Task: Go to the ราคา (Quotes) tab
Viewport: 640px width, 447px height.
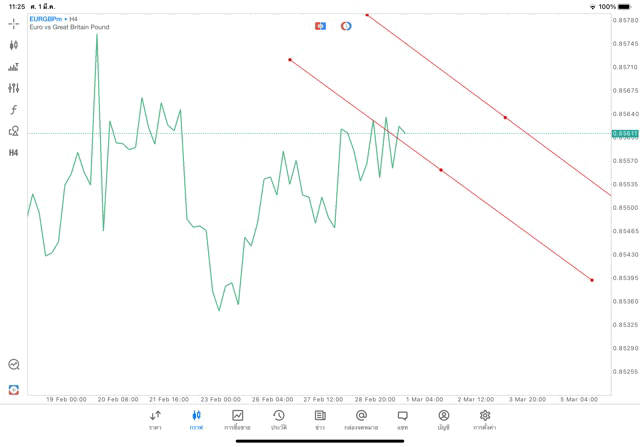Action: click(155, 420)
